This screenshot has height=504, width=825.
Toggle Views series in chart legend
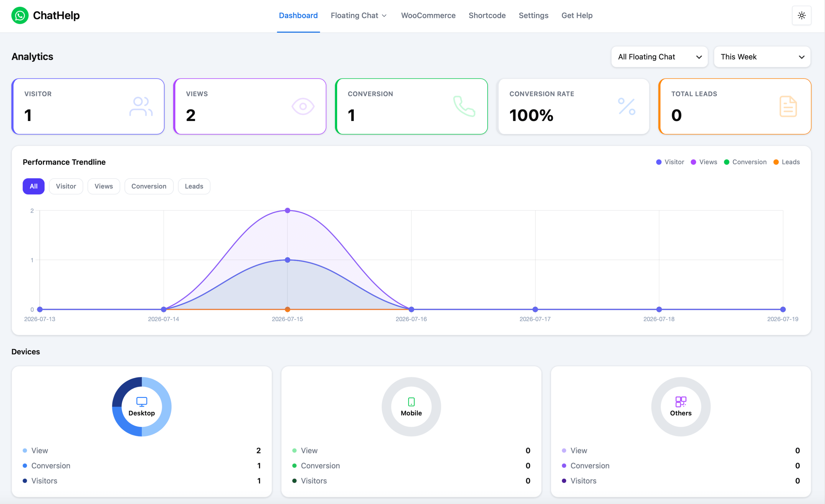704,162
